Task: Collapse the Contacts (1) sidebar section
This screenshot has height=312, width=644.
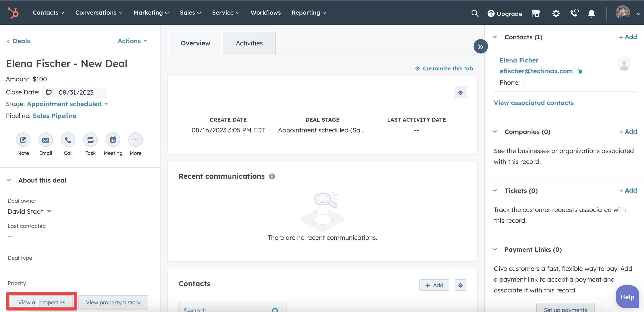Action: tap(494, 37)
